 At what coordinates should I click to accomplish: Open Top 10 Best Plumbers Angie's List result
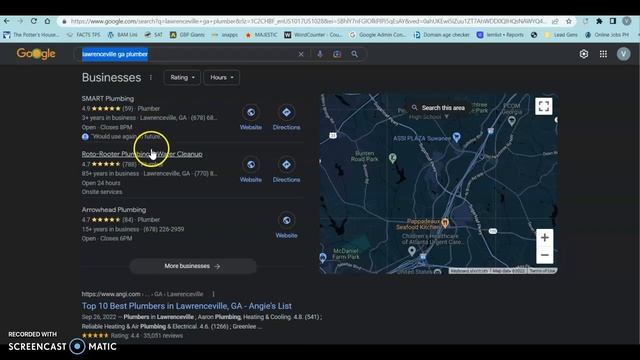[x=187, y=306]
